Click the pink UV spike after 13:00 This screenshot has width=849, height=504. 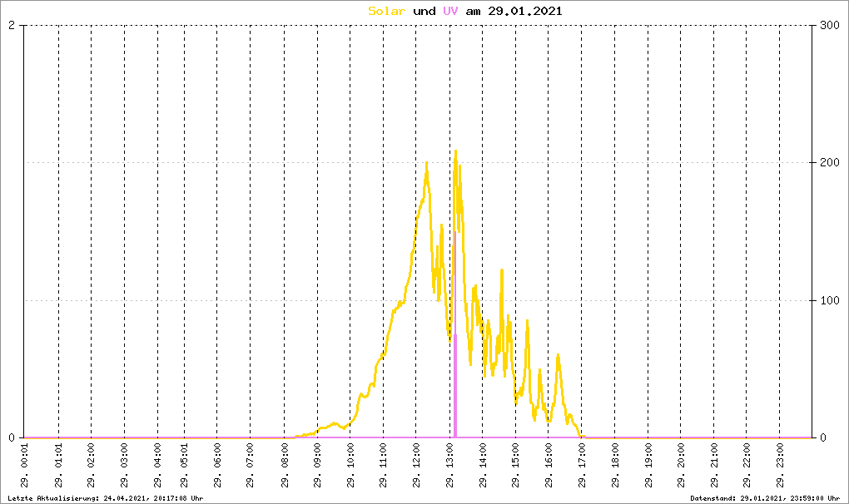[455, 335]
